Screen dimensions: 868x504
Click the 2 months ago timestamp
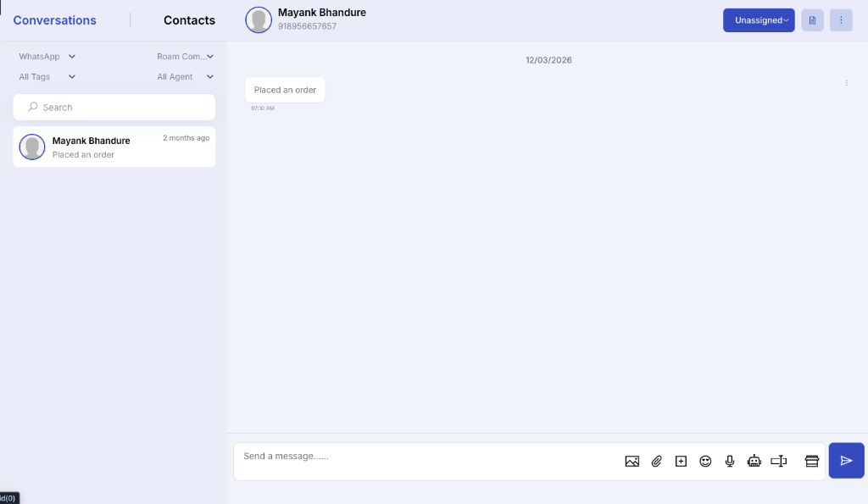186,138
